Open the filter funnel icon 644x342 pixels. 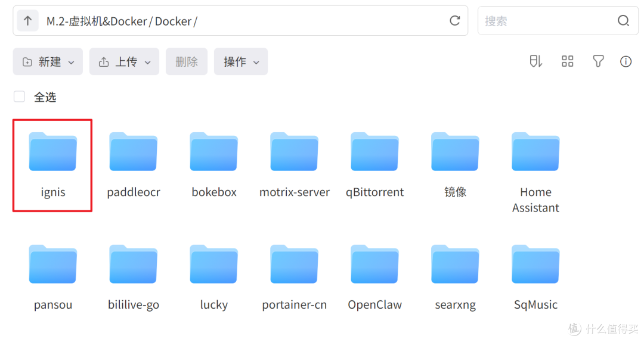point(598,61)
